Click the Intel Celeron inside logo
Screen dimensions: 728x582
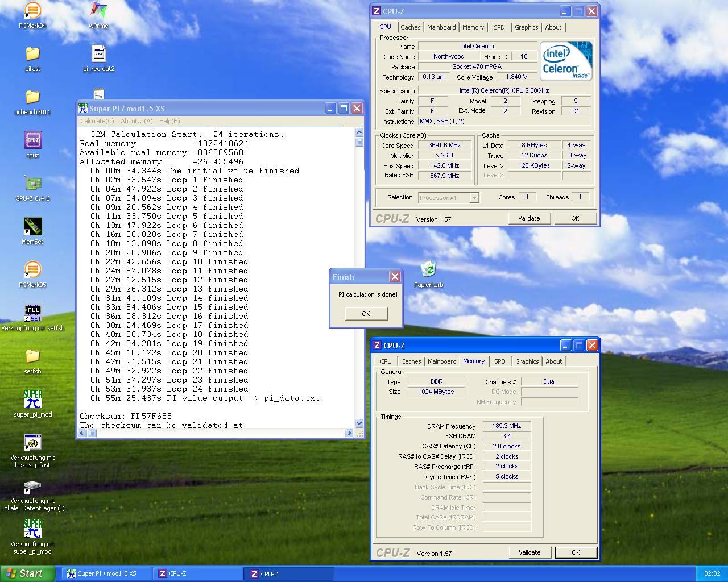(566, 61)
